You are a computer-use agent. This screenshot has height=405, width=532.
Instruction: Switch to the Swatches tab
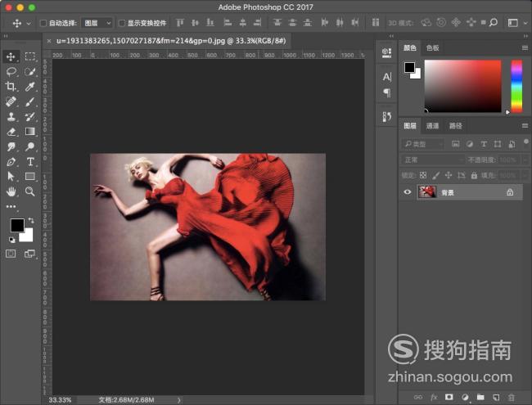(x=433, y=47)
